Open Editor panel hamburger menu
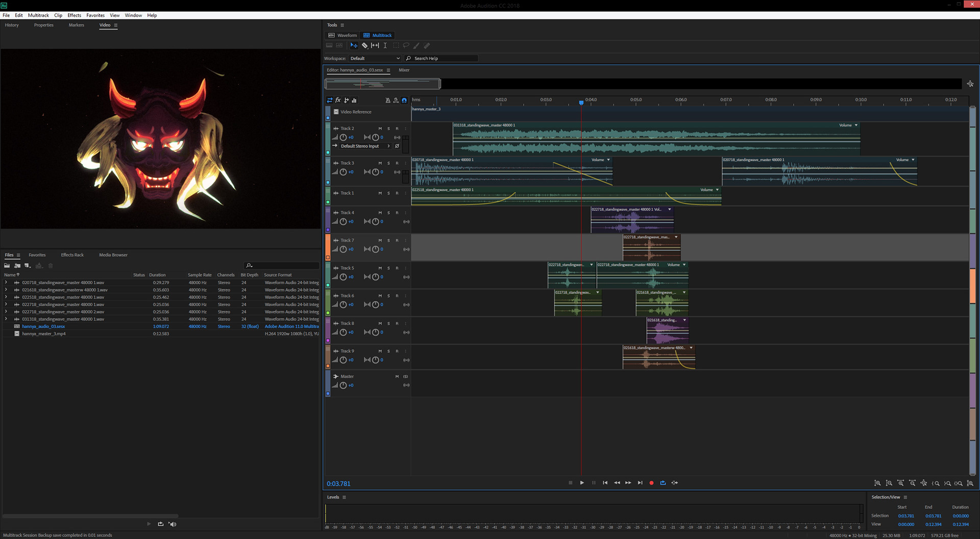The height and width of the screenshot is (539, 980). [388, 70]
